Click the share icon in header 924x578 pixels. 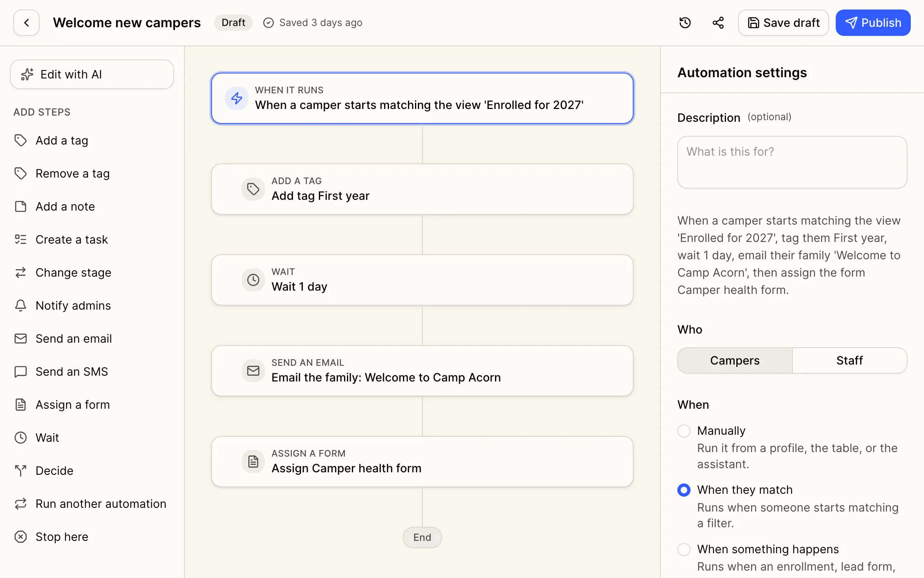click(718, 23)
